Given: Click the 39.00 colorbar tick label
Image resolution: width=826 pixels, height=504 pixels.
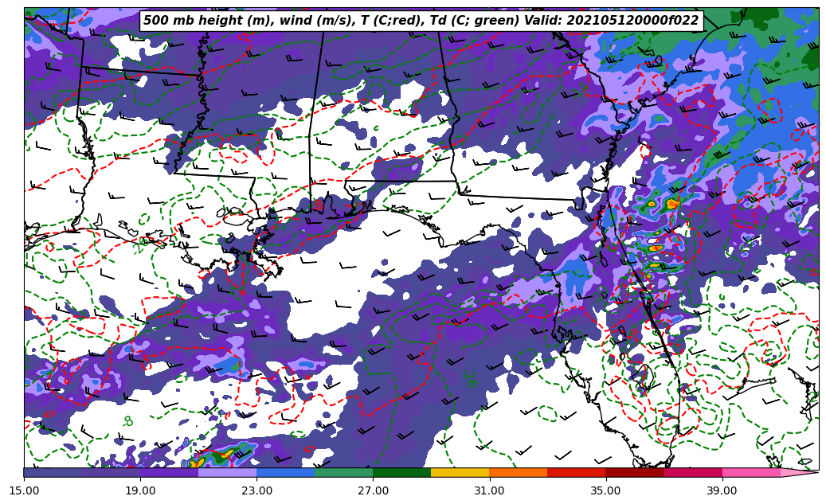Looking at the screenshot, I should [x=722, y=490].
